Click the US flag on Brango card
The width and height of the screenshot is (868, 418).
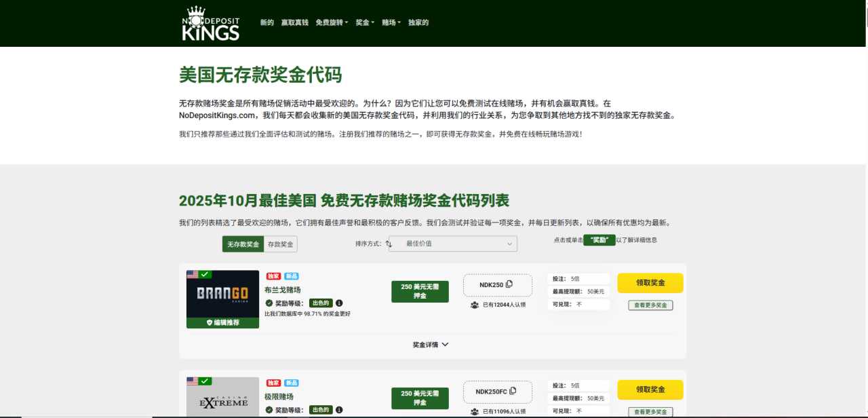[193, 274]
